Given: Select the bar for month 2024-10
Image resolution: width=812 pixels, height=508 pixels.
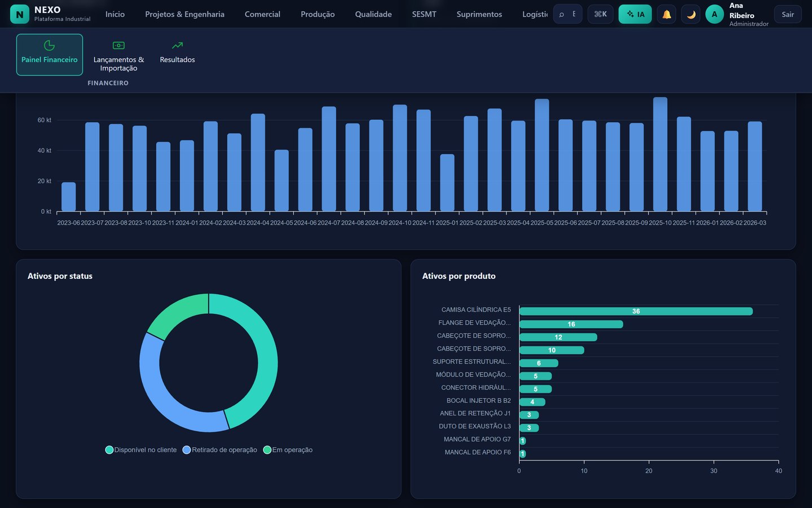Looking at the screenshot, I should pyautogui.click(x=400, y=158).
